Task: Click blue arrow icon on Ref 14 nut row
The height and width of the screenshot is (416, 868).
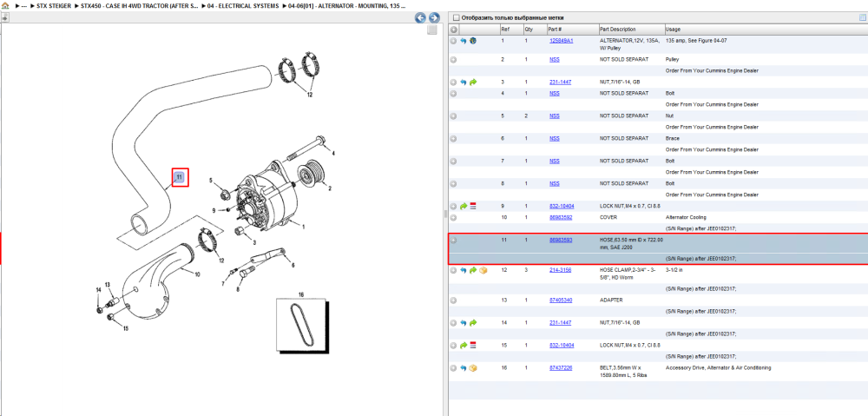Action: pos(464,322)
